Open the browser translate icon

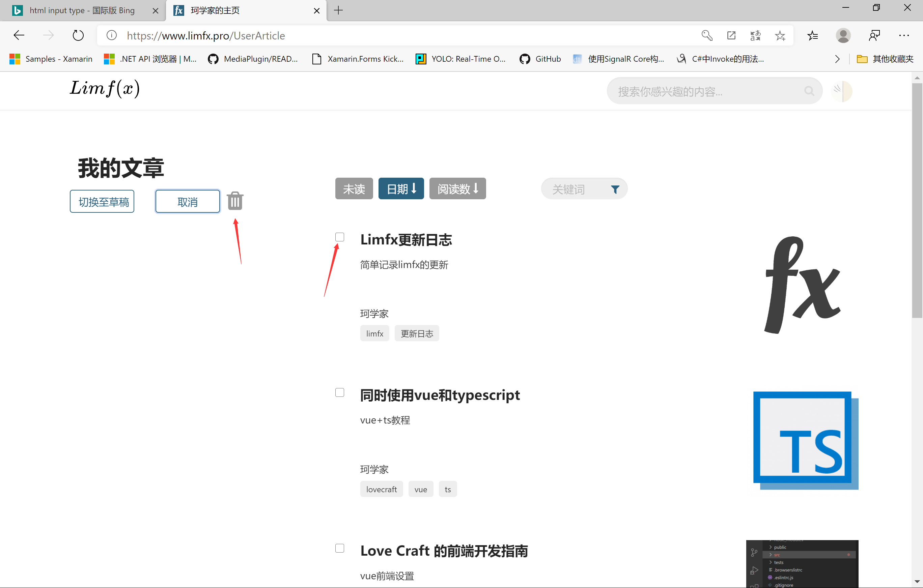tap(755, 36)
